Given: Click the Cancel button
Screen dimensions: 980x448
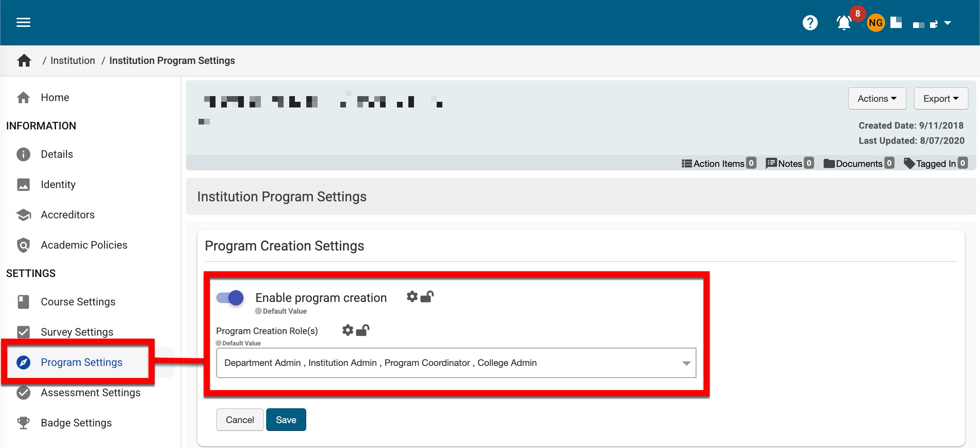Looking at the screenshot, I should pos(240,420).
